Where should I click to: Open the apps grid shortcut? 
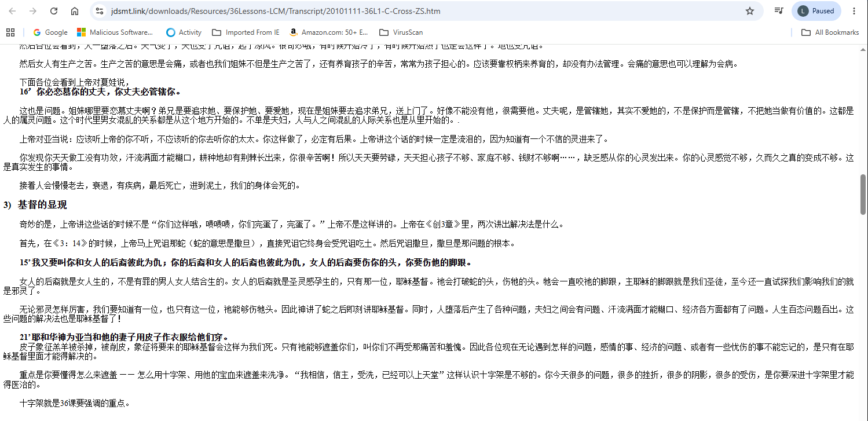click(x=10, y=32)
